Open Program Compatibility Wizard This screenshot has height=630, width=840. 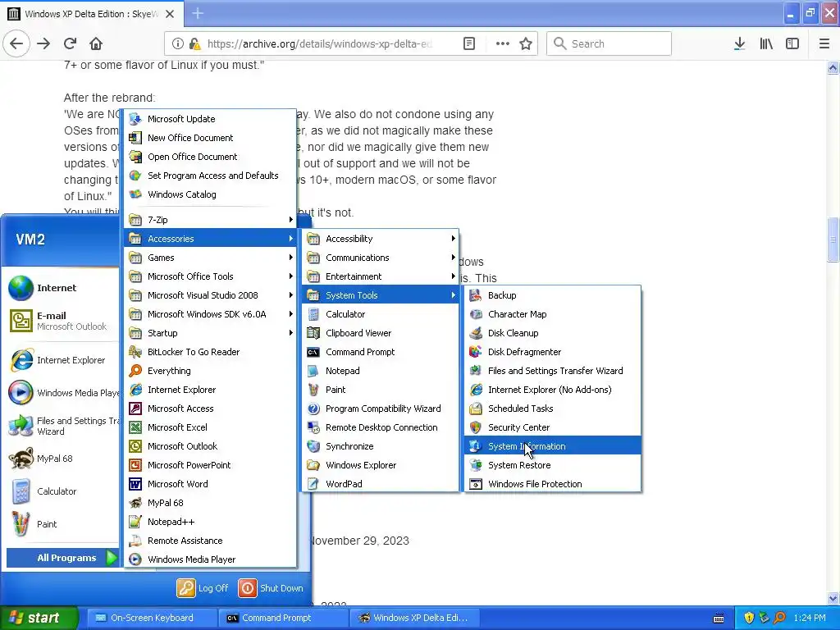[381, 409]
